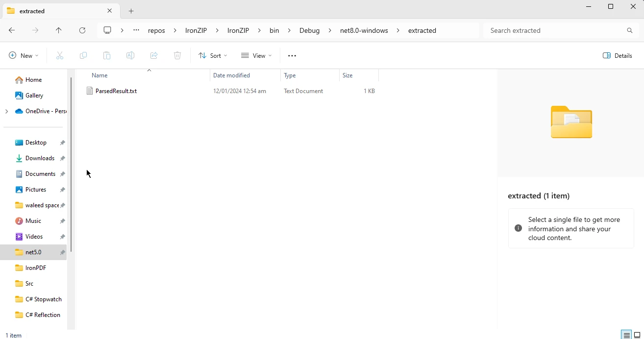Image resolution: width=644 pixels, height=339 pixels.
Task: Open the View dropdown menu
Action: click(x=256, y=56)
